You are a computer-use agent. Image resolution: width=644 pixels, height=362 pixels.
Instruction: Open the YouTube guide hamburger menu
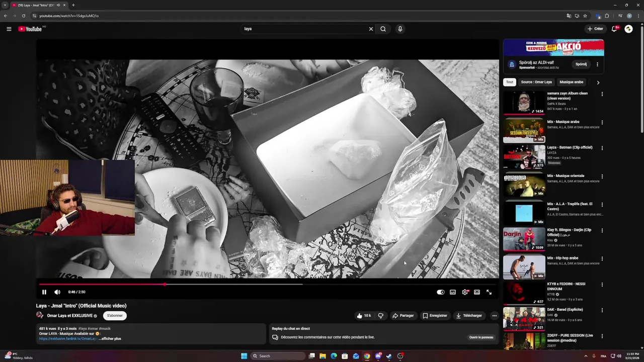coord(9,29)
